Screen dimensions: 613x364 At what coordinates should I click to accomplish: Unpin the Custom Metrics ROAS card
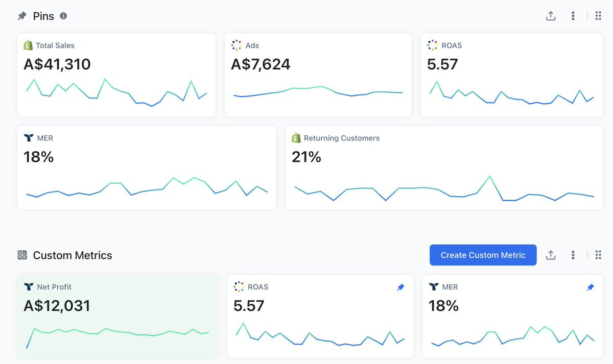tap(400, 287)
